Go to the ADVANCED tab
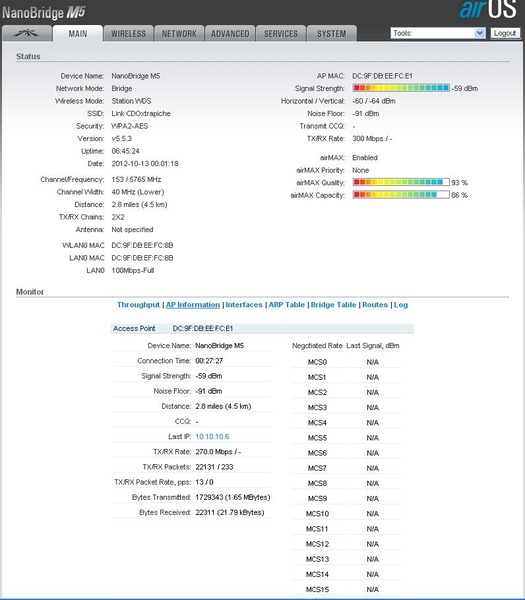This screenshot has width=525, height=600. (x=230, y=34)
